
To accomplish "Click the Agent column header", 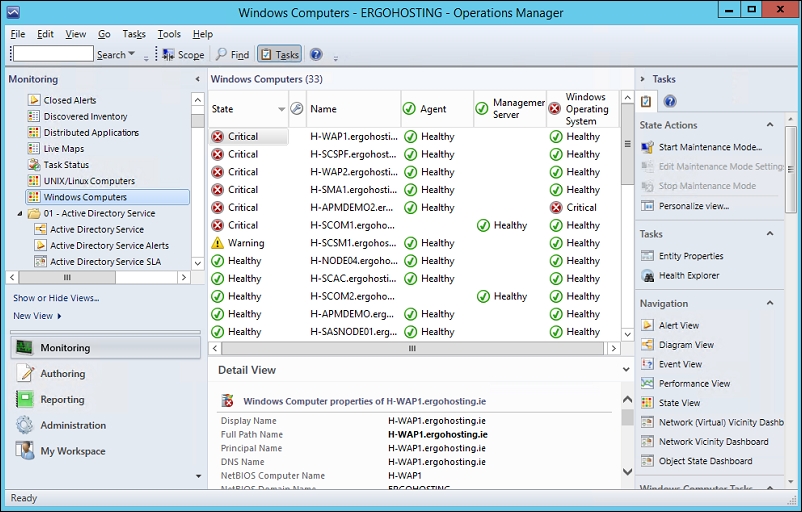I will (437, 109).
